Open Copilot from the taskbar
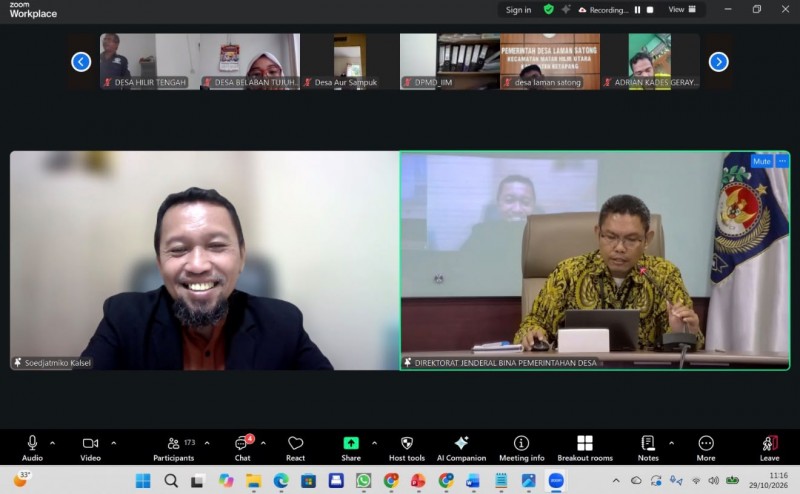This screenshot has width=800, height=494. pyautogui.click(x=226, y=480)
